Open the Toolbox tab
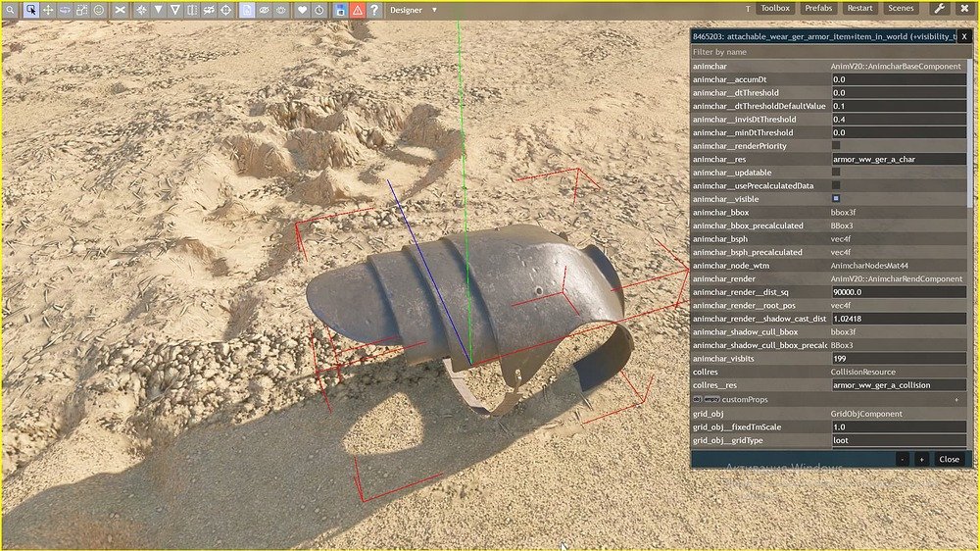This screenshot has height=551, width=980. tap(775, 8)
